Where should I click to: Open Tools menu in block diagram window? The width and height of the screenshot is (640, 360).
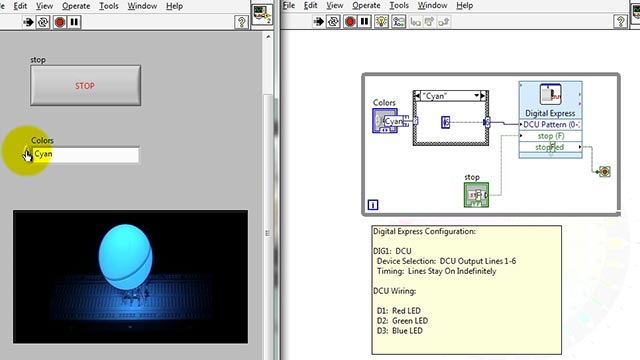399,5
